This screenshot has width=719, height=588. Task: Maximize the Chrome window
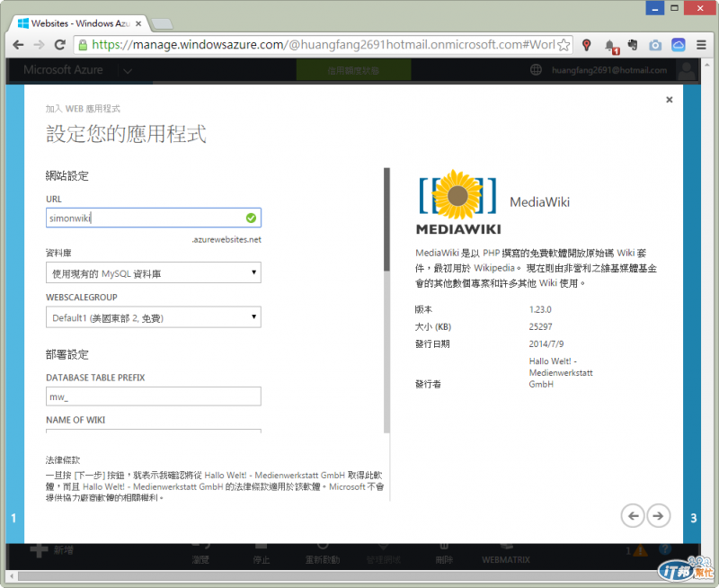point(674,8)
